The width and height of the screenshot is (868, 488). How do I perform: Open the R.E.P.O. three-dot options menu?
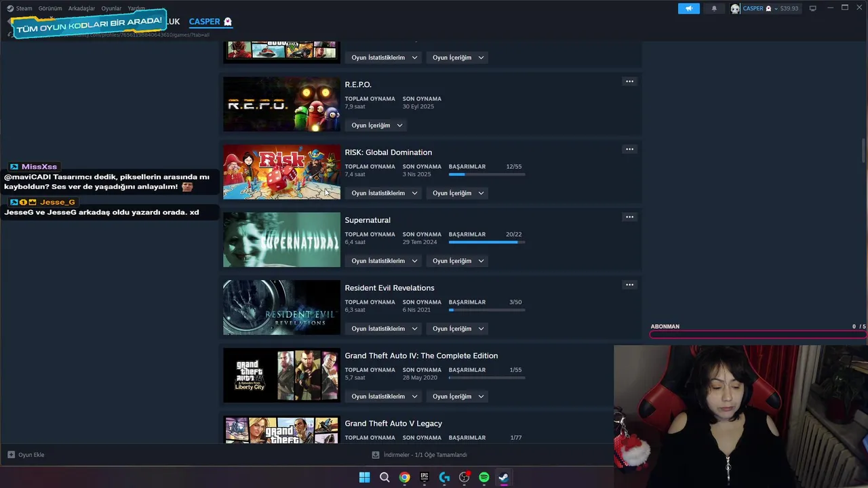point(629,81)
